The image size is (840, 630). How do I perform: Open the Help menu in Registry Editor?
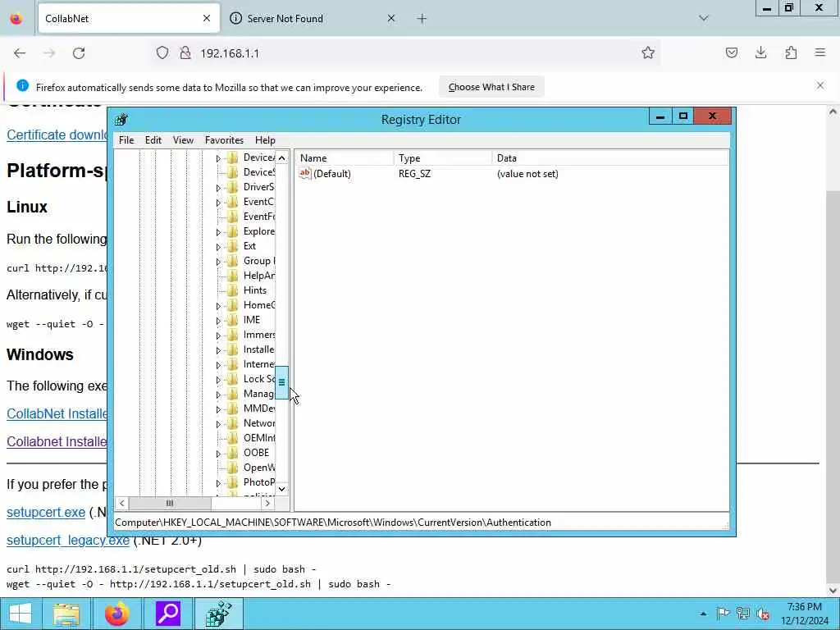point(265,140)
